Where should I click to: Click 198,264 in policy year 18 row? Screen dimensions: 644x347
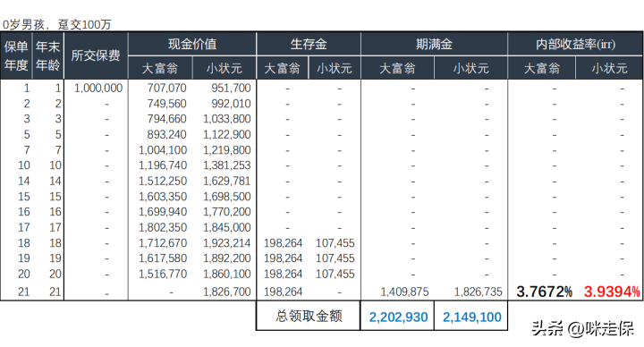click(x=283, y=242)
